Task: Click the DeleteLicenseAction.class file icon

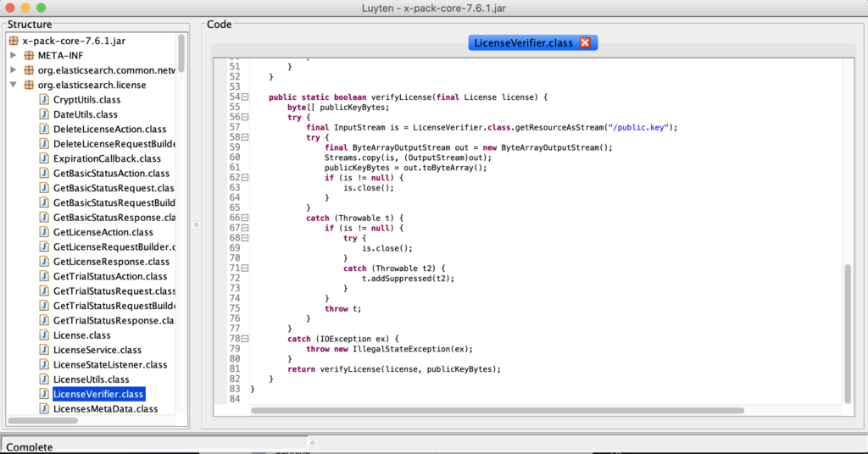Action: (x=44, y=129)
